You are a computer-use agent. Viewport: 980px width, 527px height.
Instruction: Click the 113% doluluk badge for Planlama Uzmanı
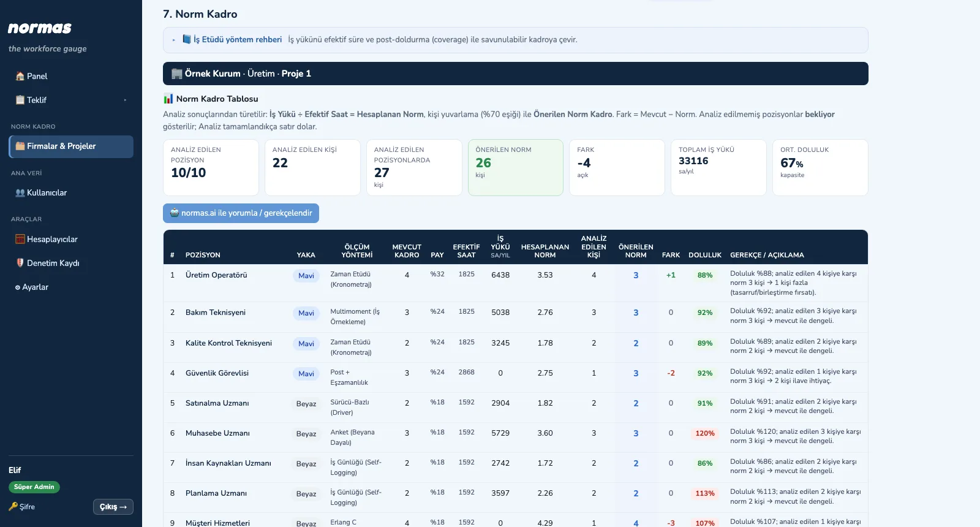705,493
